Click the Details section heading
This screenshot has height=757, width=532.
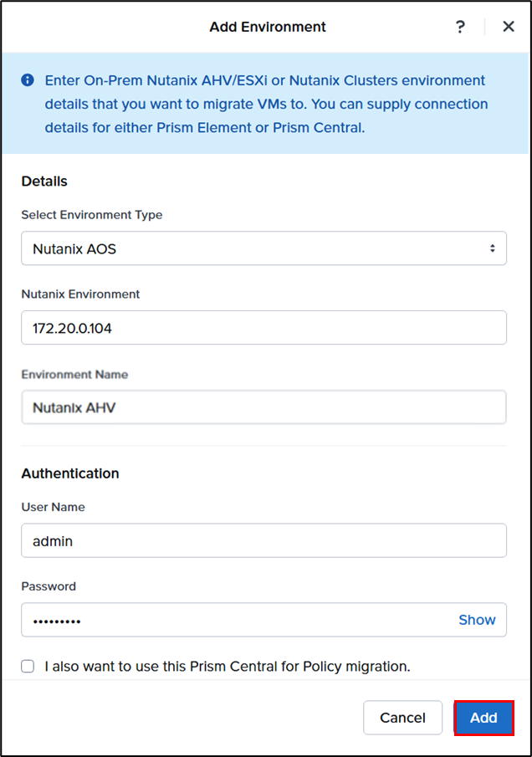(44, 181)
